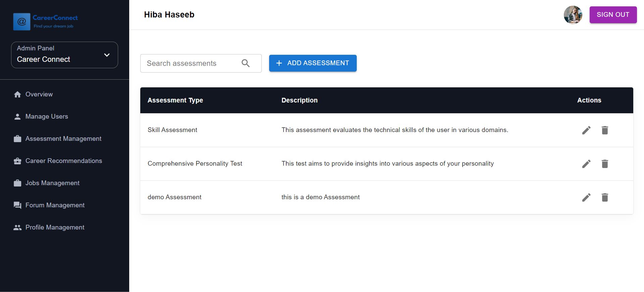Select the 'Skill Assessment' cell text
The width and height of the screenshot is (644, 292).
click(x=172, y=130)
